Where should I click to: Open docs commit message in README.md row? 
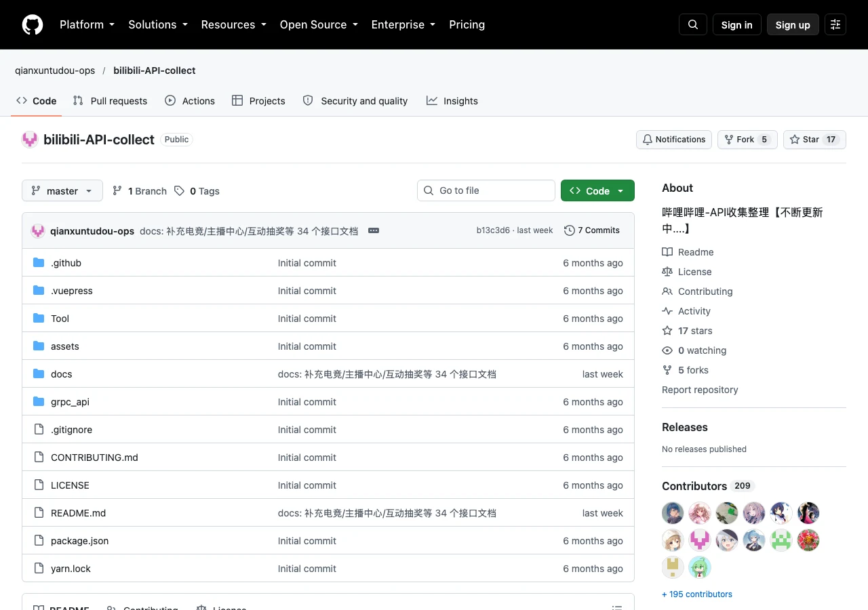(x=387, y=513)
